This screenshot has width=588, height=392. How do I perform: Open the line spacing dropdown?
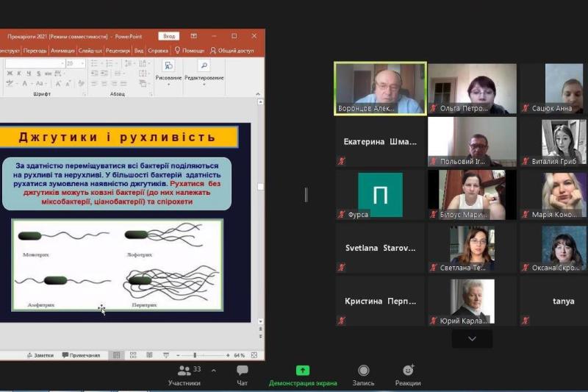[x=129, y=63]
